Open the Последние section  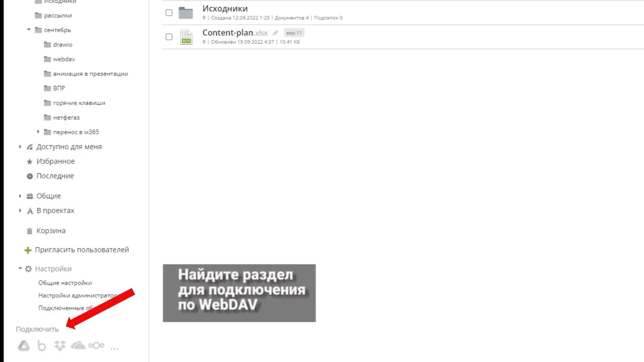point(55,176)
